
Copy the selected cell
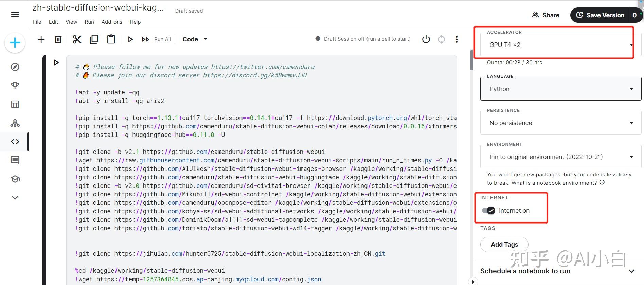(x=94, y=39)
